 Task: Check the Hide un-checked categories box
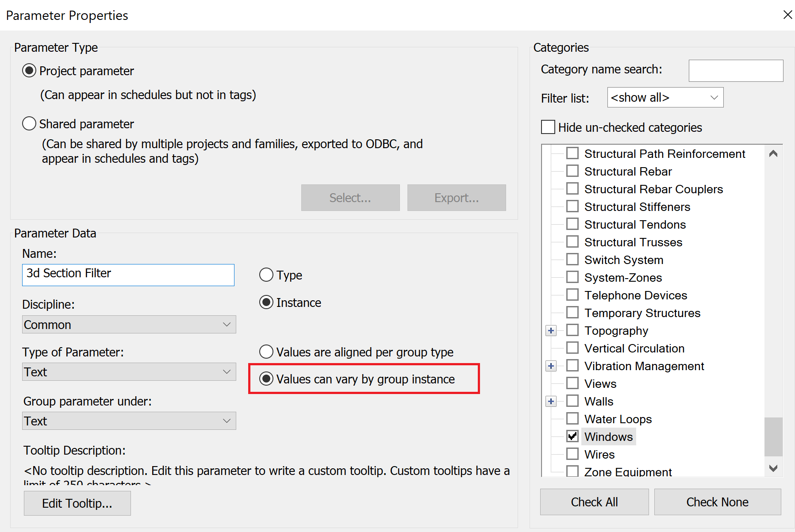(548, 127)
